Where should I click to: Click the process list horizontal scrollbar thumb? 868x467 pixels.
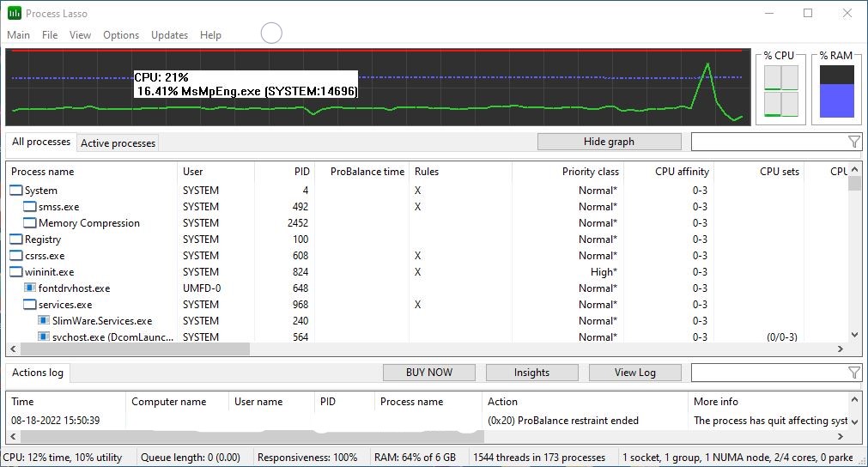click(x=135, y=349)
